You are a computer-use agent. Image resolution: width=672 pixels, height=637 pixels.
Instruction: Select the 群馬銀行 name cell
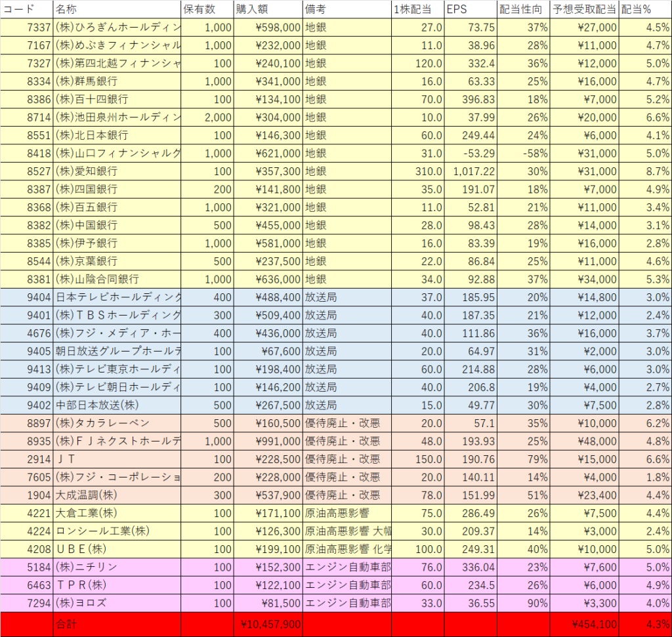pos(117,81)
